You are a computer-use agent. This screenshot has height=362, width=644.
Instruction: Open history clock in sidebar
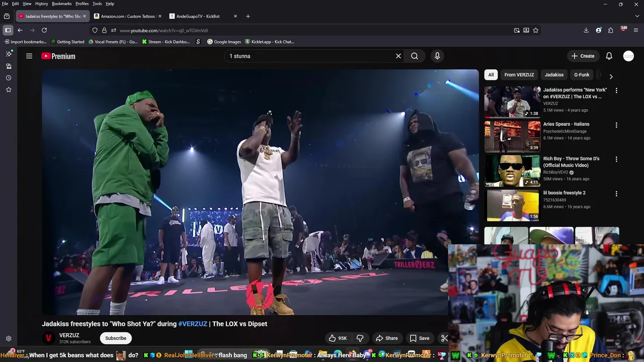(x=9, y=78)
